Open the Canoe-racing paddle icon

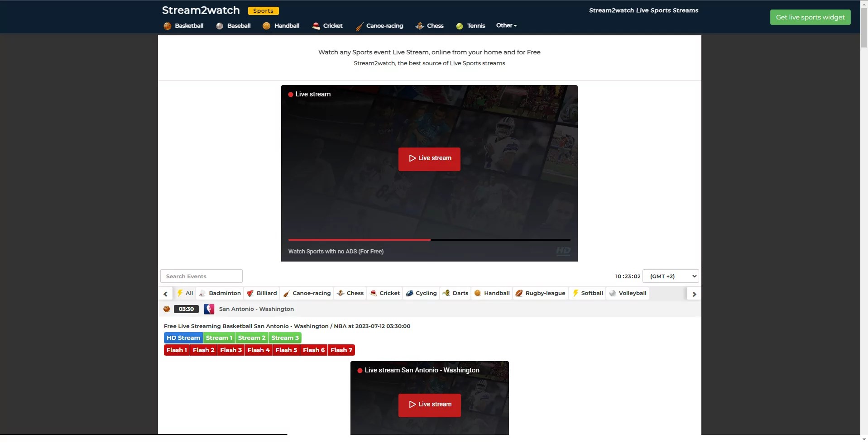point(359,26)
